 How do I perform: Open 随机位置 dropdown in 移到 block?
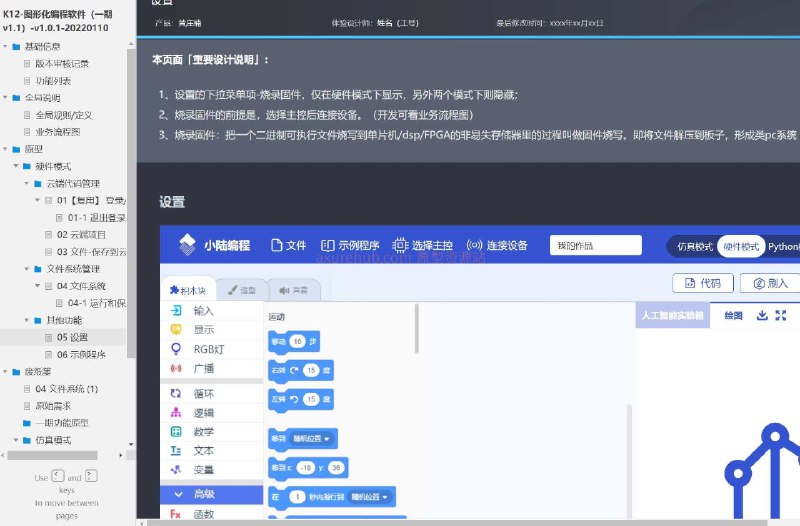(312, 439)
